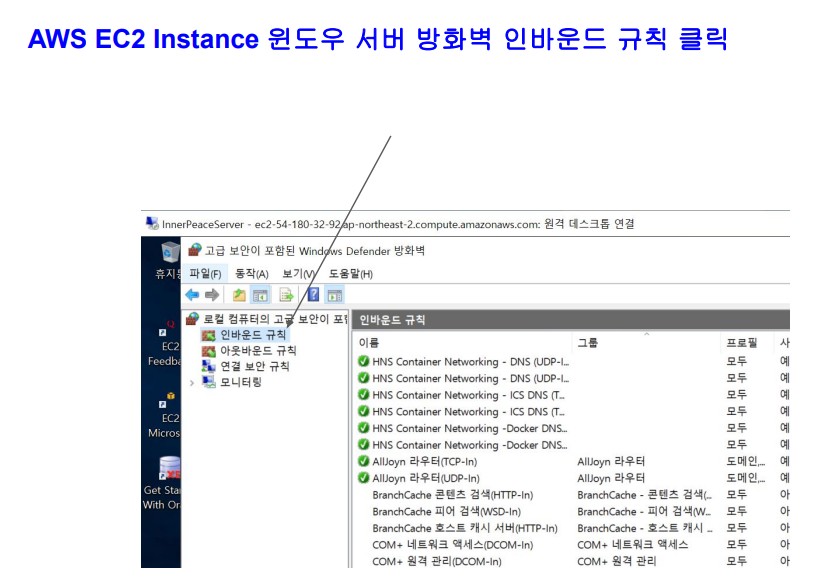Select 모니터링 in the tree
The width and height of the screenshot is (819, 581).
pos(240,382)
